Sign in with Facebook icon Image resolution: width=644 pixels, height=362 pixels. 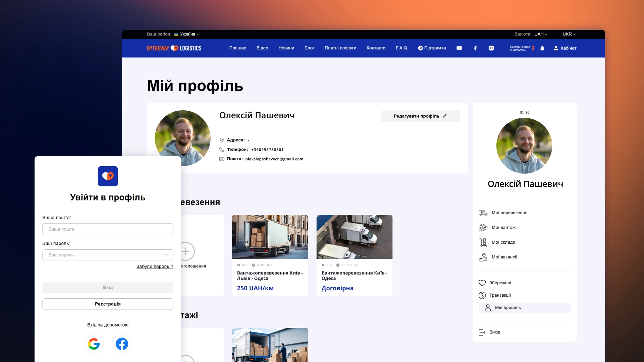pyautogui.click(x=122, y=344)
